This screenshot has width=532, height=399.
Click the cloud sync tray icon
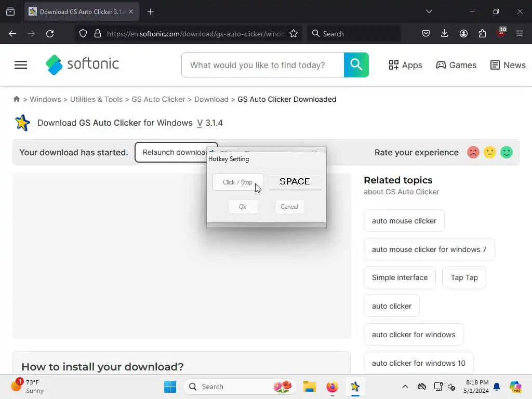click(422, 387)
